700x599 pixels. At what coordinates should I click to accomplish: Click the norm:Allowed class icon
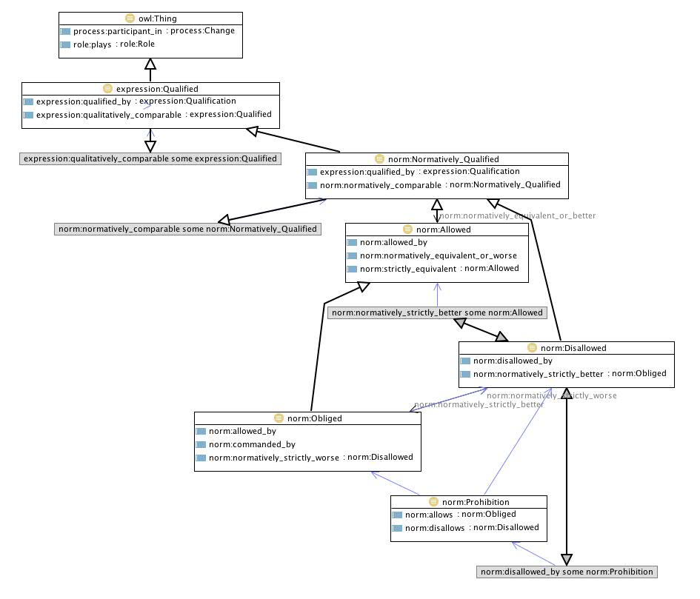(x=408, y=230)
